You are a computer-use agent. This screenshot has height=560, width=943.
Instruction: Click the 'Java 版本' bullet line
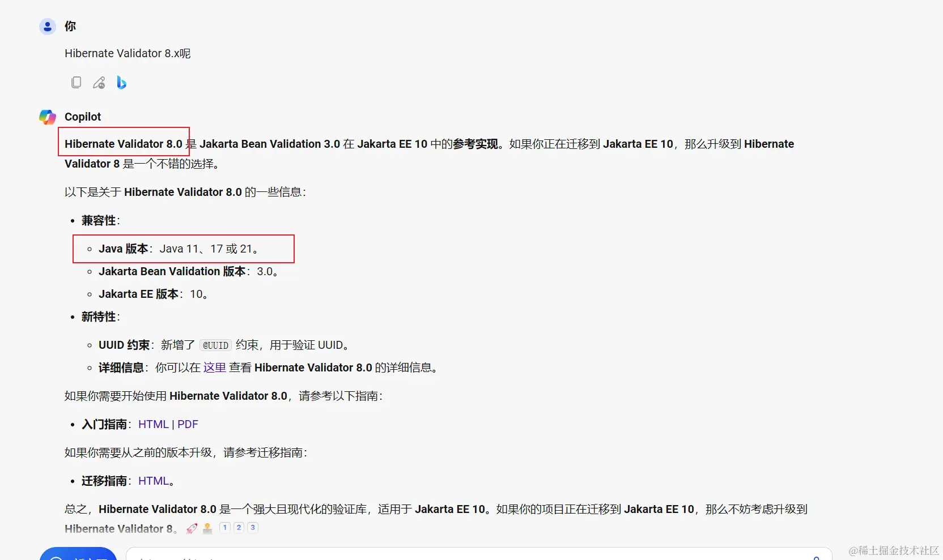click(178, 249)
